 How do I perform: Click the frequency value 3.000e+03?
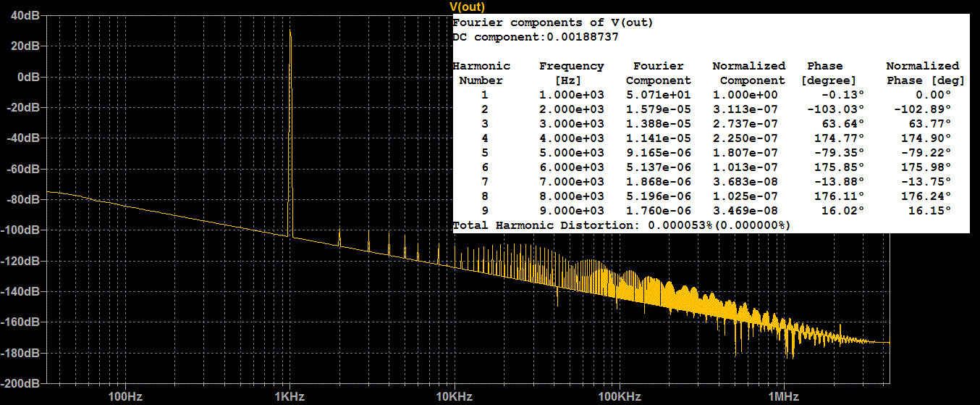(571, 124)
